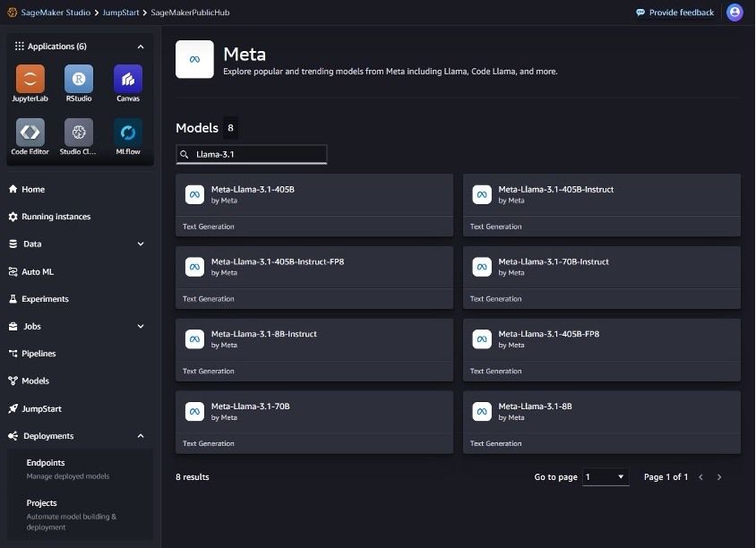Click the Models icon in sidebar
The height and width of the screenshot is (548, 756).
tap(13, 381)
